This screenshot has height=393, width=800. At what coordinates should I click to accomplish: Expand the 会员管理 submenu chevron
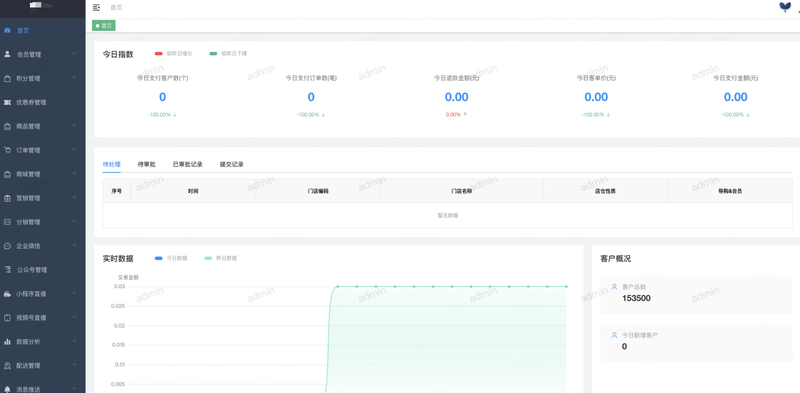[x=74, y=54]
